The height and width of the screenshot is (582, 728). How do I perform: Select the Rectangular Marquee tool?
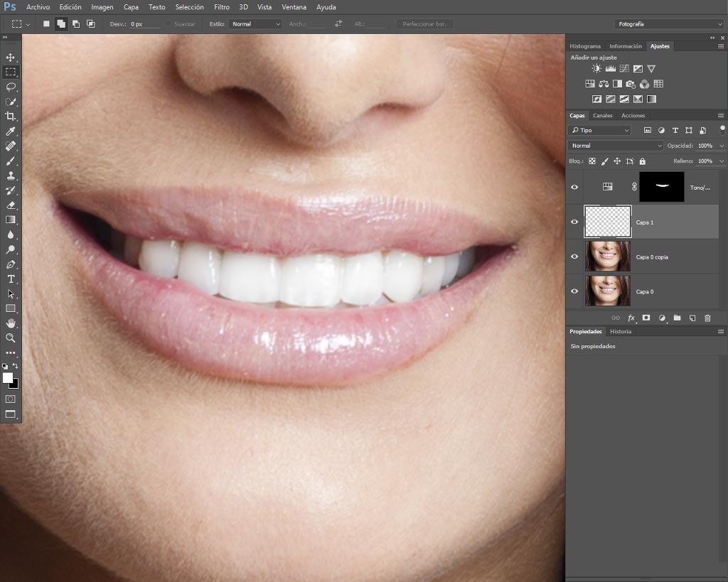click(x=10, y=72)
